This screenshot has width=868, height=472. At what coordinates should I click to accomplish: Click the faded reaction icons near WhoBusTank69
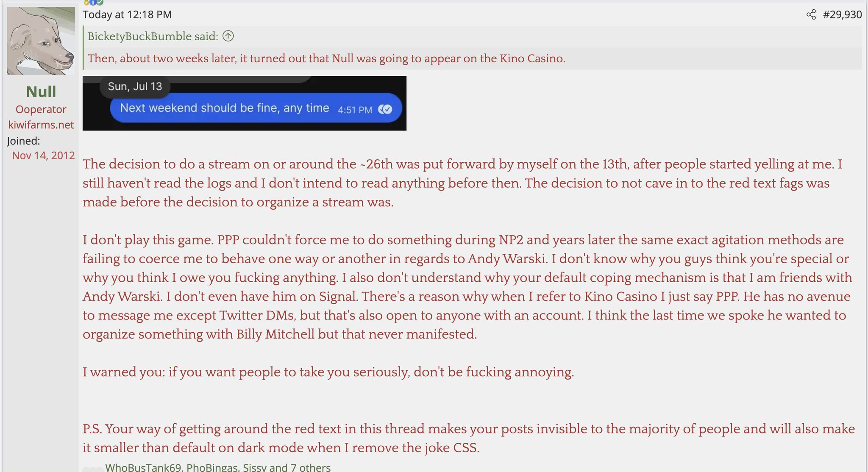[92, 469]
